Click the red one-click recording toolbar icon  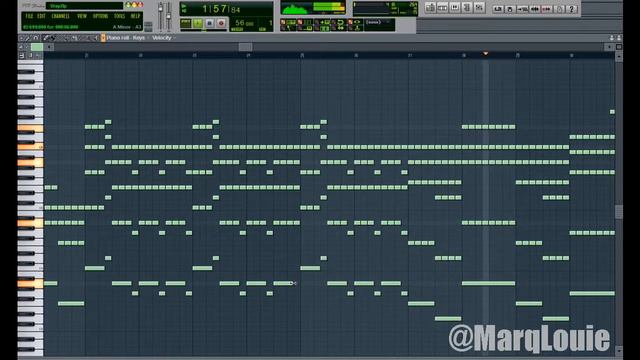point(547,9)
